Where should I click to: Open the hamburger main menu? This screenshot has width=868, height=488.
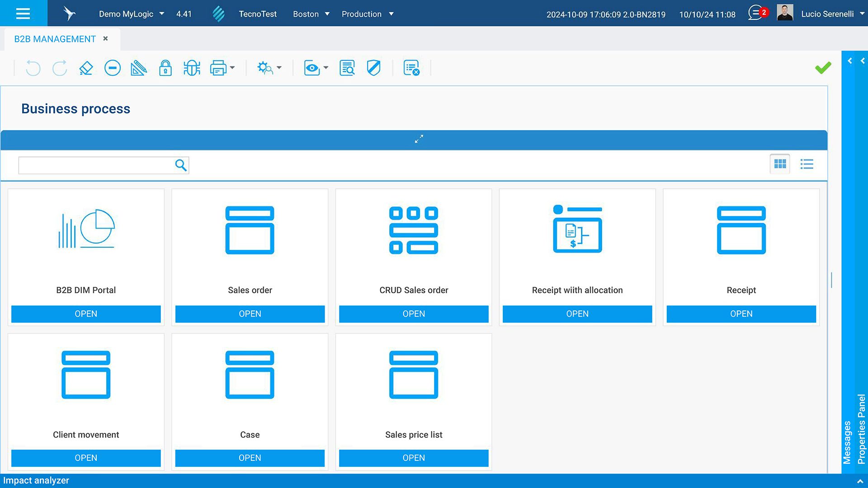coord(23,13)
